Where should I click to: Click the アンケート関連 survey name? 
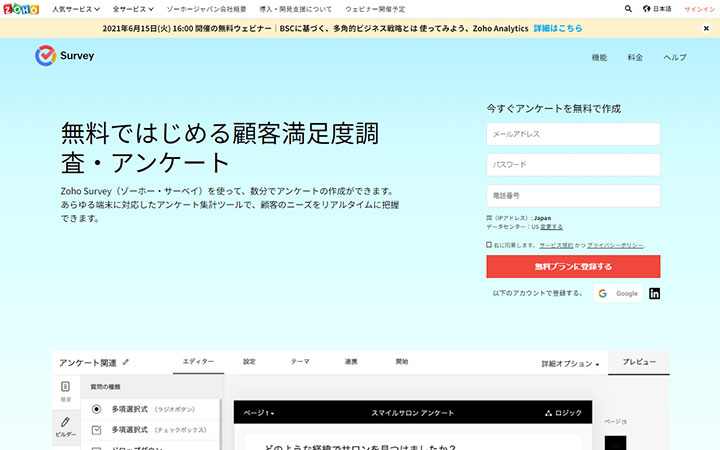[x=88, y=363]
